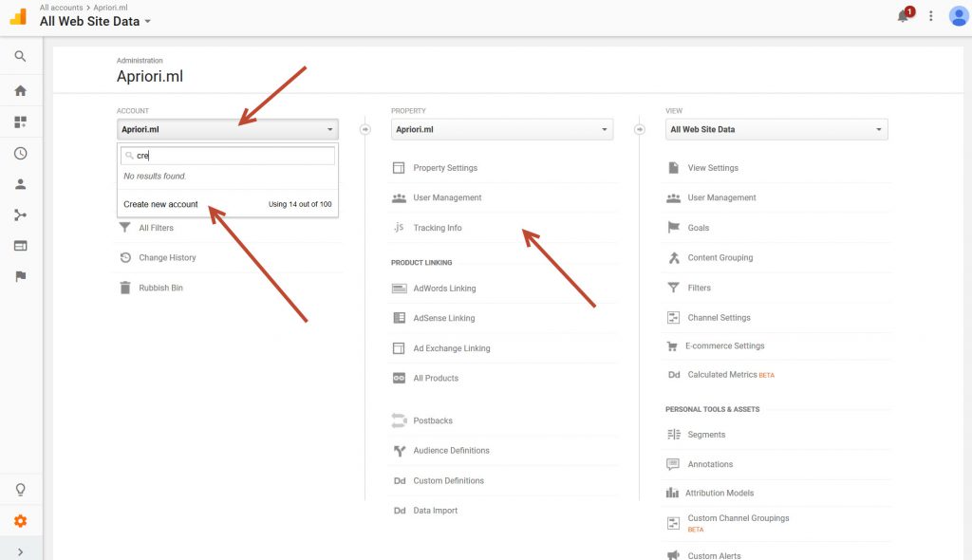Open the View All Web Site Data dropdown
Screen dimensions: 972x560
pyautogui.click(x=776, y=129)
